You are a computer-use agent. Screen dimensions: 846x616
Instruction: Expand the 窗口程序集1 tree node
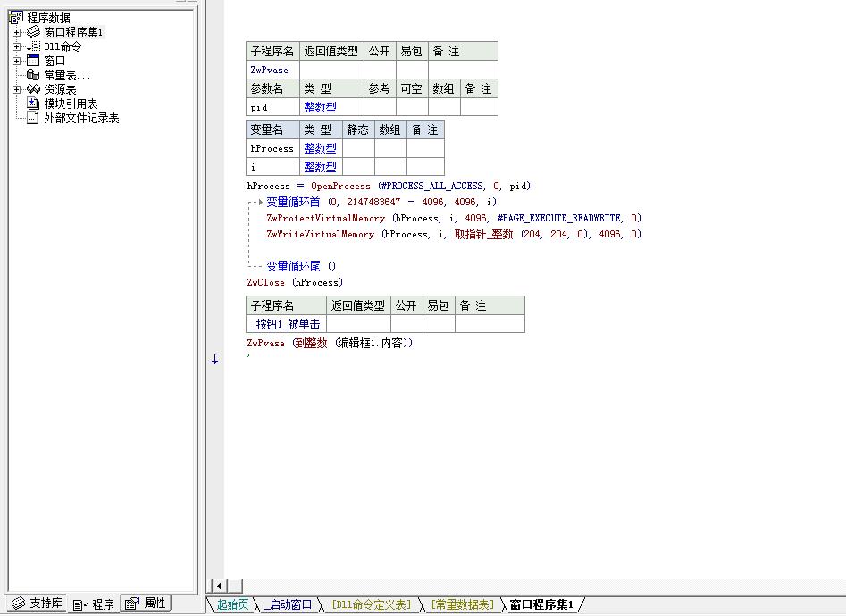coord(17,32)
